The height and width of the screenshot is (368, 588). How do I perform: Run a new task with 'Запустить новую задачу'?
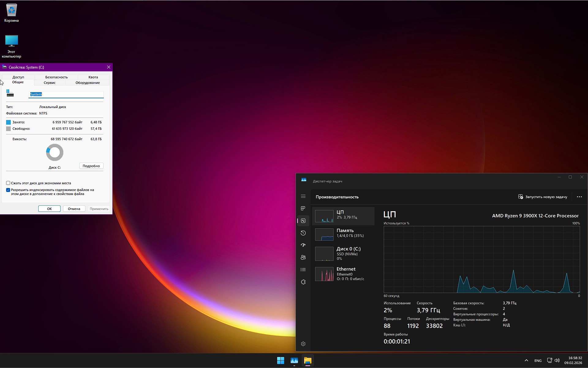(x=543, y=197)
